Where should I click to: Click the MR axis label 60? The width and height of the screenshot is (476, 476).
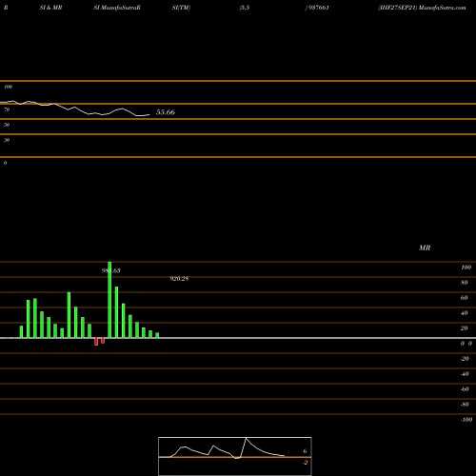[465, 298]
